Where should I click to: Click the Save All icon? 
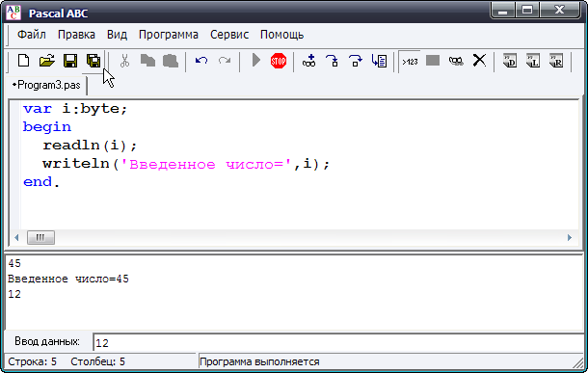(x=94, y=61)
